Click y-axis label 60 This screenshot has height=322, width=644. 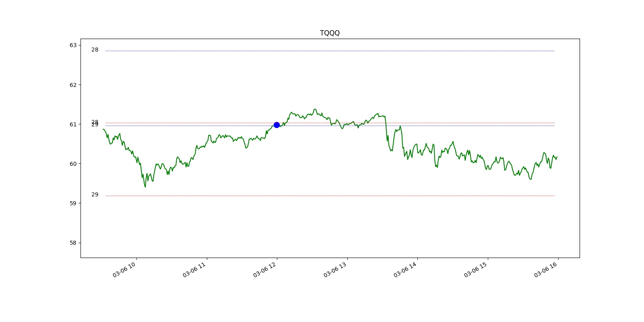click(x=73, y=164)
